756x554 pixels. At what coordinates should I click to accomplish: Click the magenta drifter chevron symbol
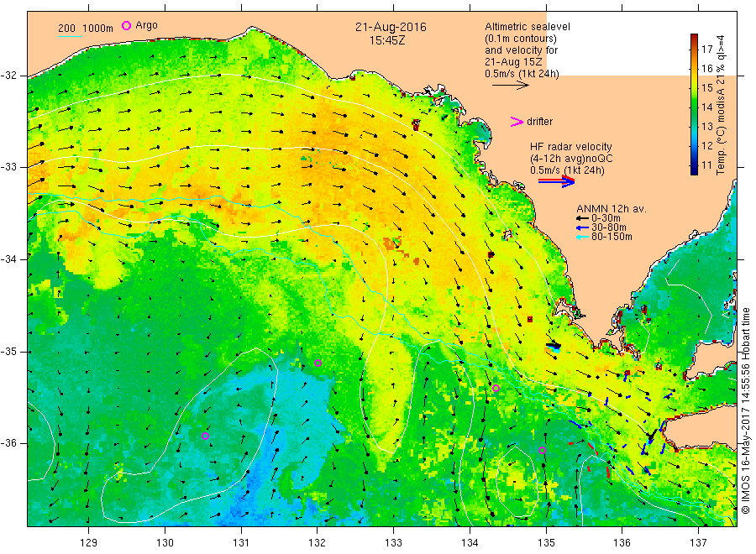tap(517, 122)
